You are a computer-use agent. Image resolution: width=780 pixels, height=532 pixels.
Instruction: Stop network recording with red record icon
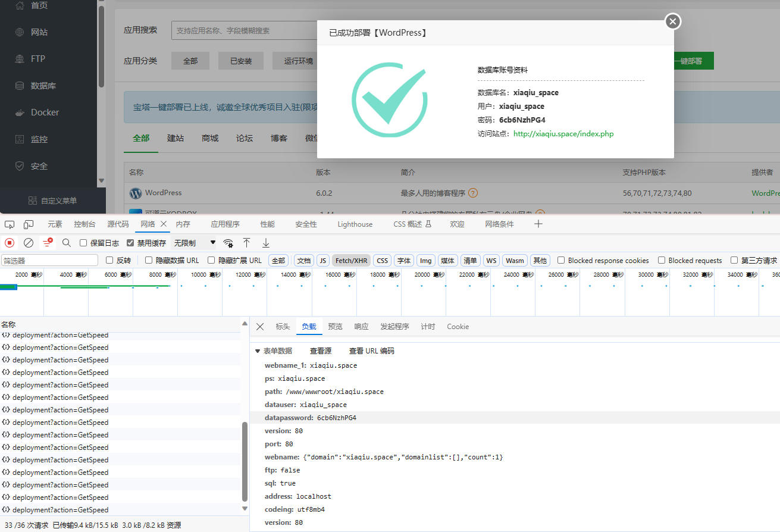tap(10, 243)
